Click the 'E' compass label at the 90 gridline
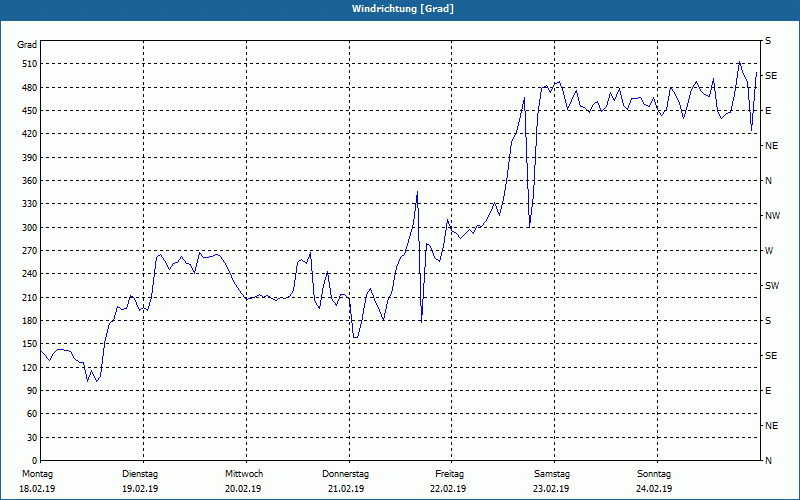This screenshot has height=500, width=800. 768,390
